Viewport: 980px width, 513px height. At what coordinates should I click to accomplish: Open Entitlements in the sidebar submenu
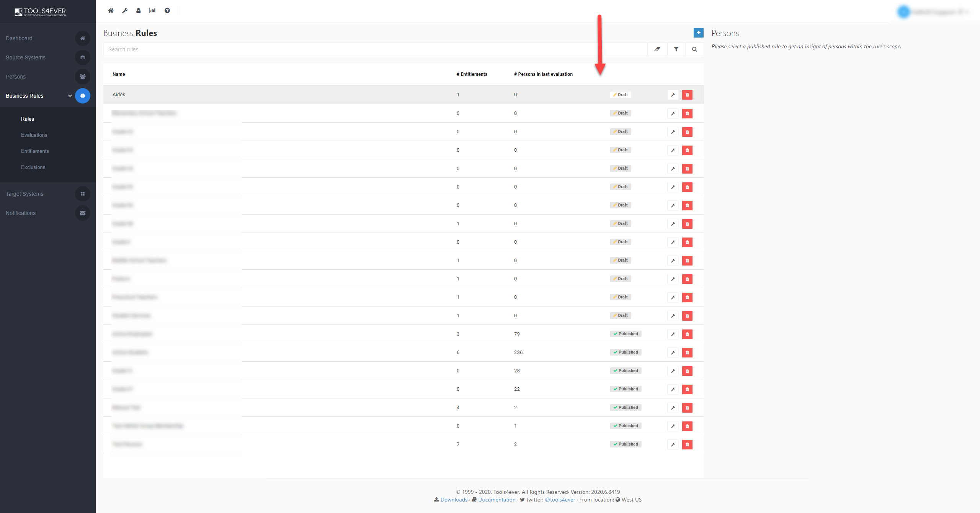35,151
